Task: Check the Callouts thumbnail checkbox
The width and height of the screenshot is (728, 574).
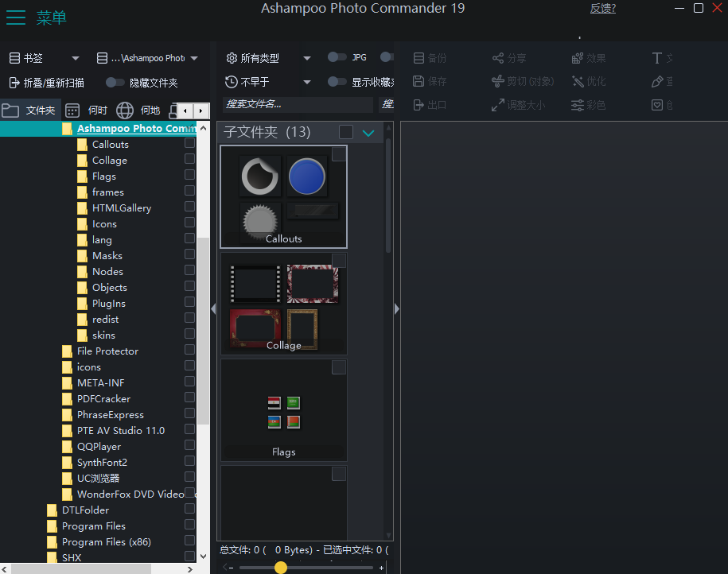Action: click(x=339, y=154)
